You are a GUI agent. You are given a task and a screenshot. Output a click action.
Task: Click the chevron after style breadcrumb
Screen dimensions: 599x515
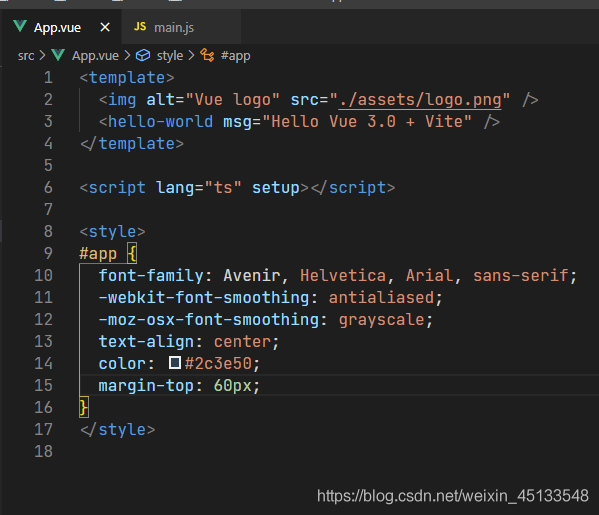191,56
